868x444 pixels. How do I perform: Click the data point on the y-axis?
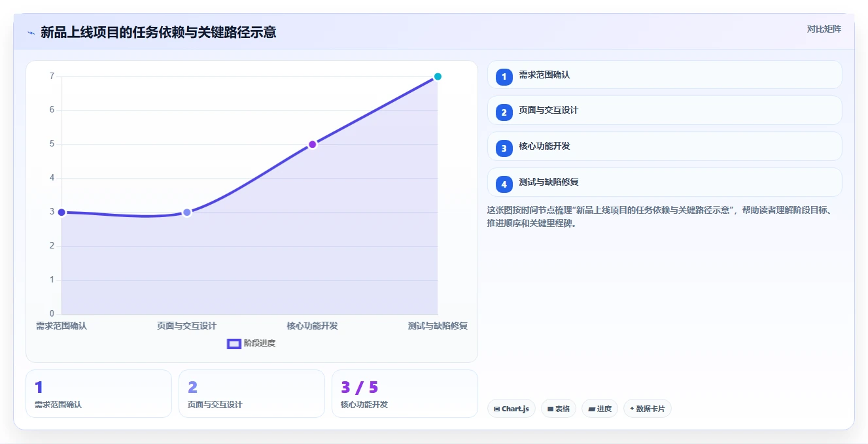click(61, 213)
